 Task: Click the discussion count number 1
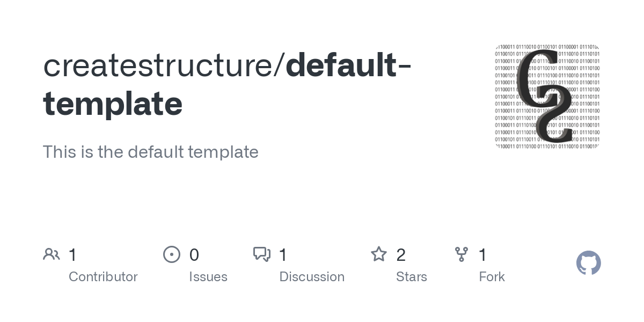(283, 255)
